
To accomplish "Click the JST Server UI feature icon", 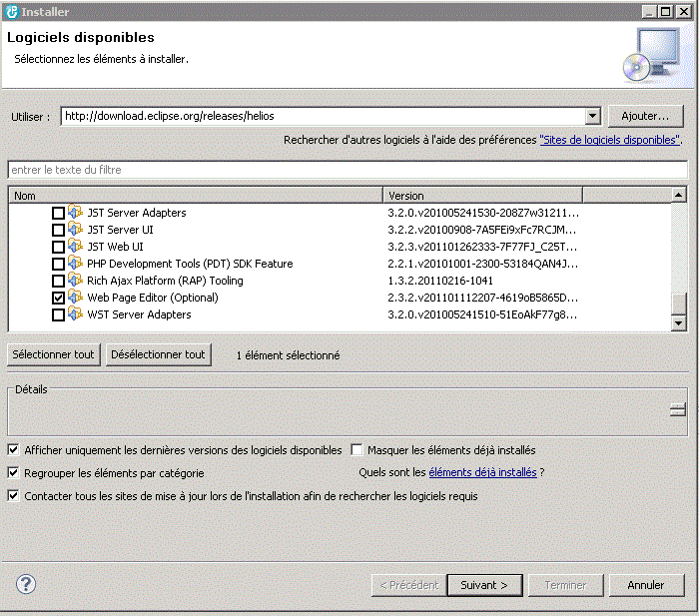I will 75,229.
